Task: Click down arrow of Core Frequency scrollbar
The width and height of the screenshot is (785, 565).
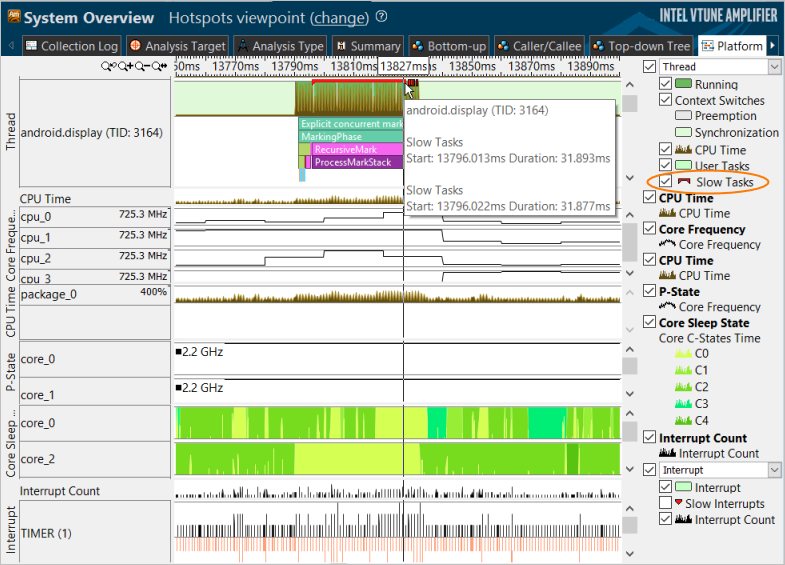Action: click(x=630, y=273)
